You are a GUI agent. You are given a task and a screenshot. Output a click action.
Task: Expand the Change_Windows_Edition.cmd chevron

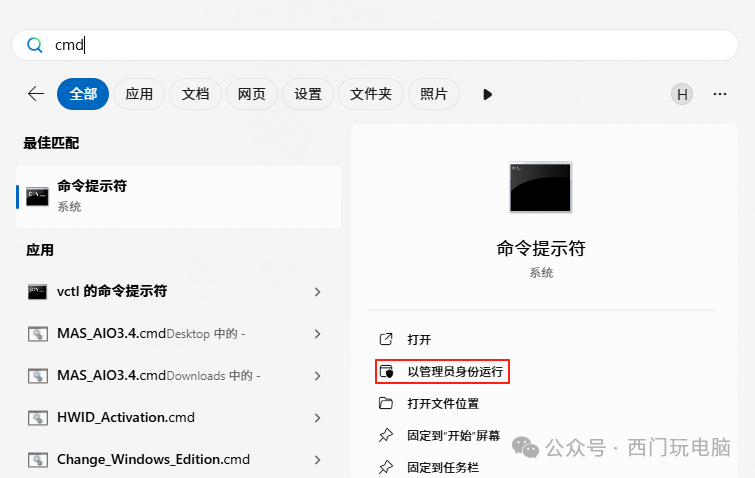[317, 460]
